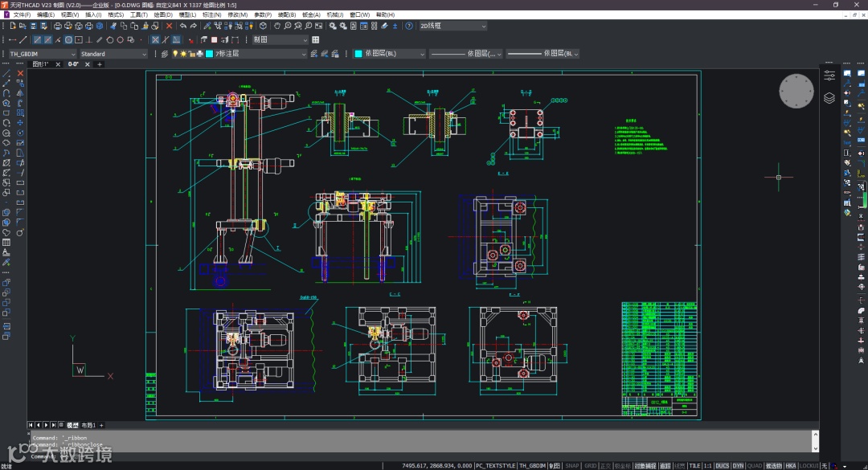Open the 标注(N) menu
The width and height of the screenshot is (868, 470).
212,14
